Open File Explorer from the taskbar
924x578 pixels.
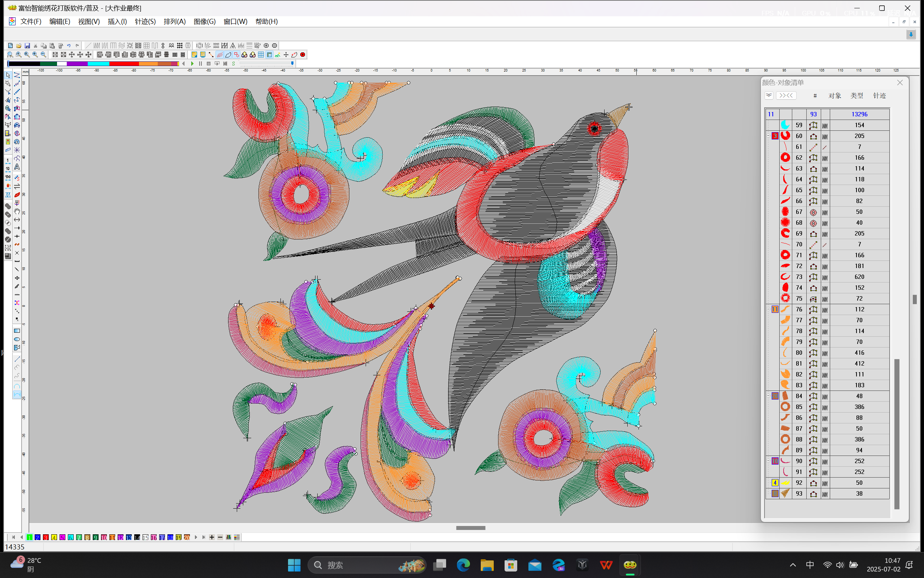click(487, 565)
